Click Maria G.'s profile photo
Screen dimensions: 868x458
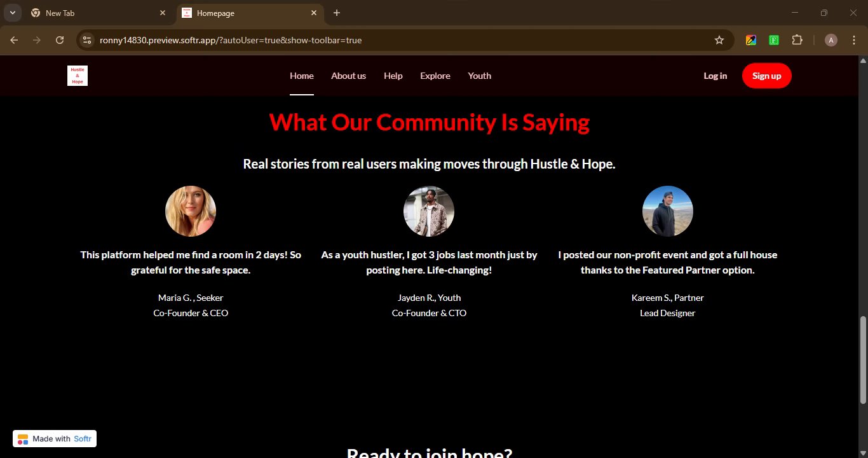pyautogui.click(x=191, y=211)
